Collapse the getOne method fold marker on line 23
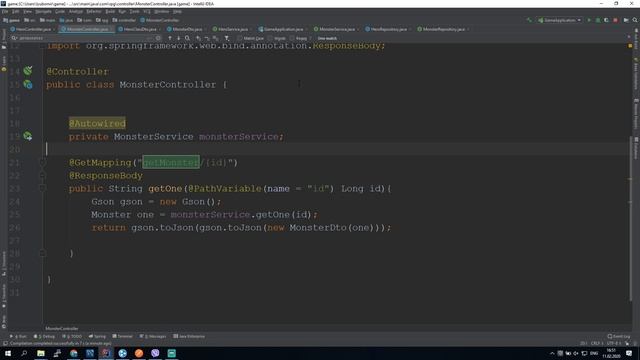This screenshot has width=640, height=360. pyautogui.click(x=42, y=188)
